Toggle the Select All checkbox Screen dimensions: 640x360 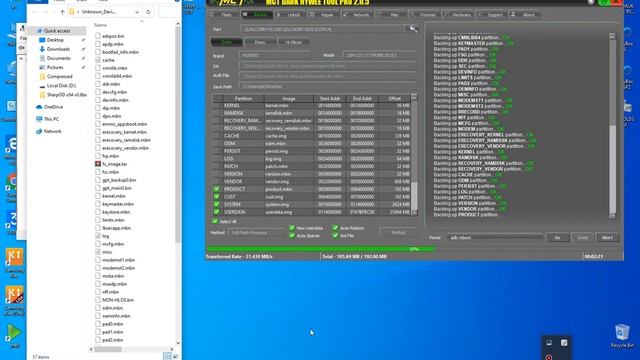(x=215, y=221)
